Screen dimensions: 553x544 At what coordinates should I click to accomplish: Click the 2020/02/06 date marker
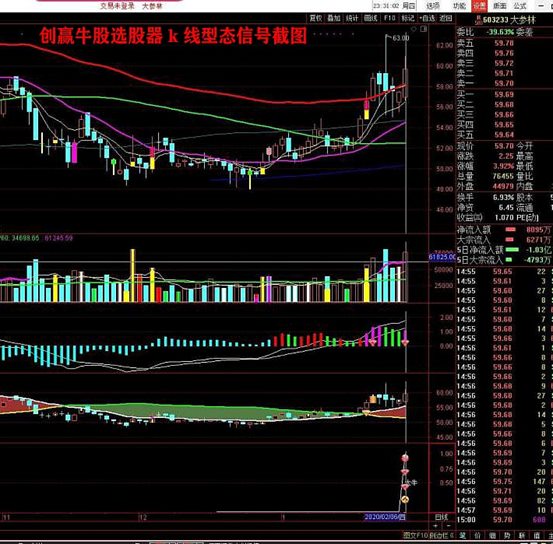pos(385,517)
